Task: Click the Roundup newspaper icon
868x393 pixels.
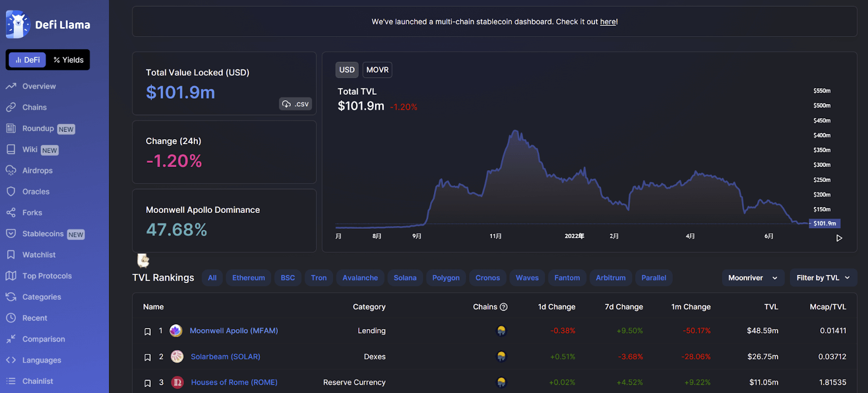Action: [11, 128]
